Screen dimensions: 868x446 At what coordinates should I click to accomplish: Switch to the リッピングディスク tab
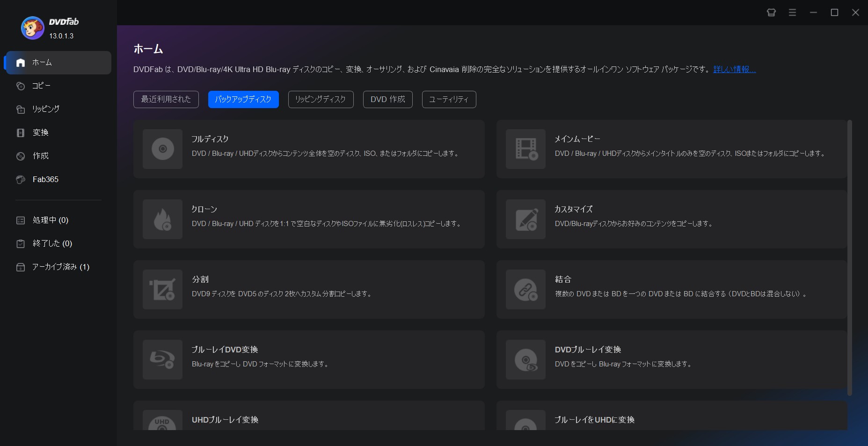(321, 99)
